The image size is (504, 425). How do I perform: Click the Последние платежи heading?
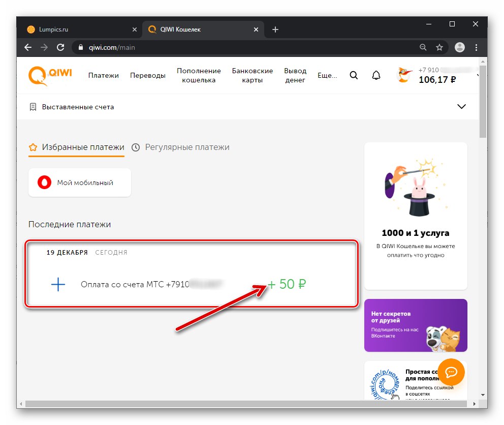click(x=70, y=224)
